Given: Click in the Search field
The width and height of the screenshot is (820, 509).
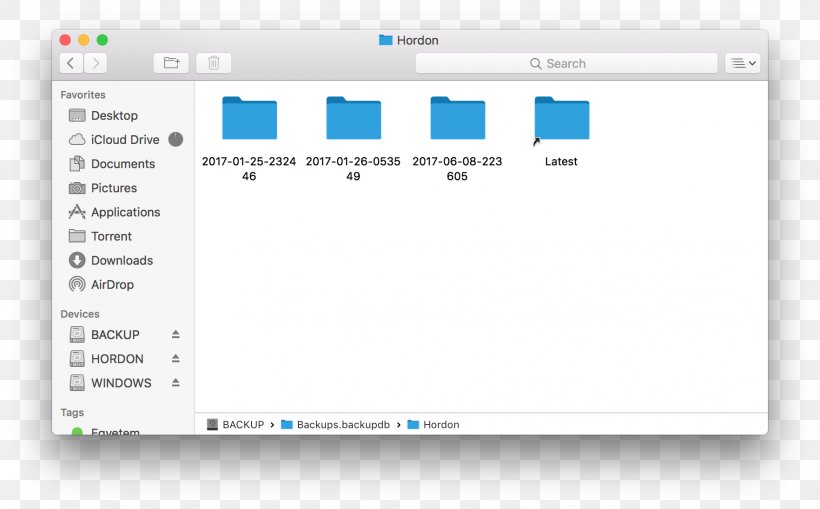Looking at the screenshot, I should coord(566,63).
